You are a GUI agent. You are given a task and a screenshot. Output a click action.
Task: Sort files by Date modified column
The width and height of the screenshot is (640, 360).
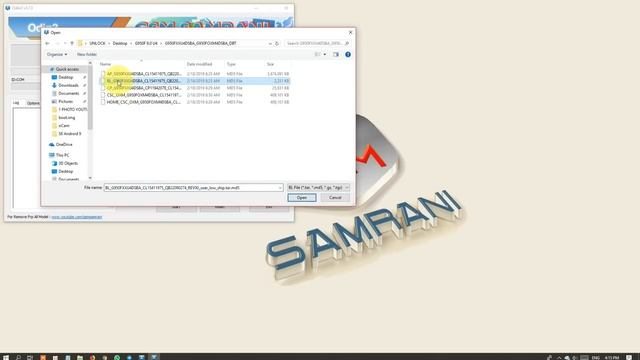[199, 64]
